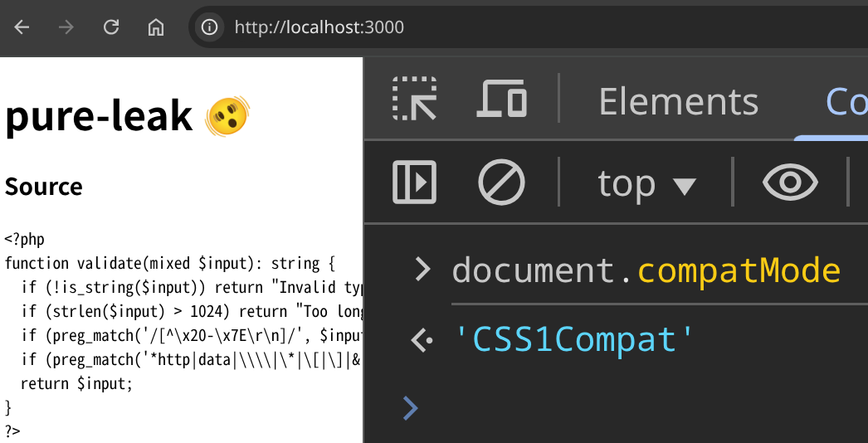Image resolution: width=868 pixels, height=443 pixels.
Task: Switch to the Elements tab
Action: 678,102
